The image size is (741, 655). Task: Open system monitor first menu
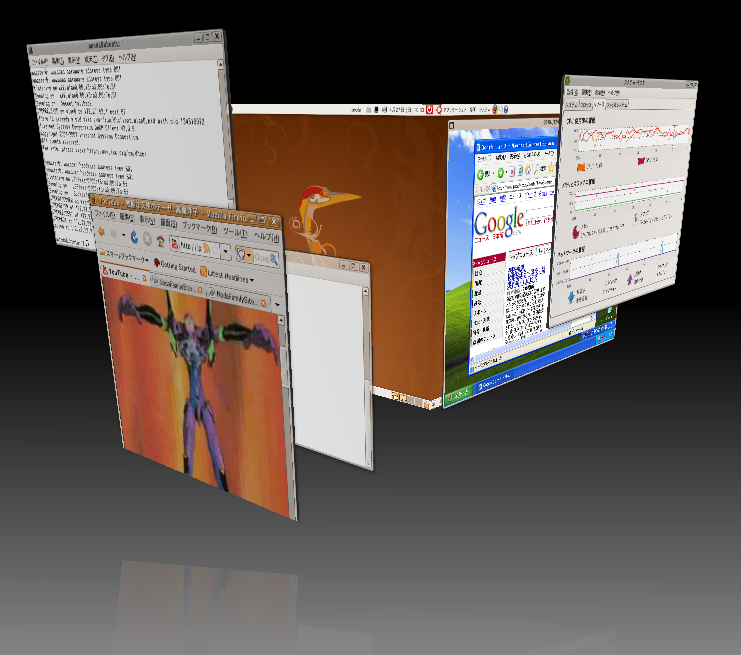(572, 93)
